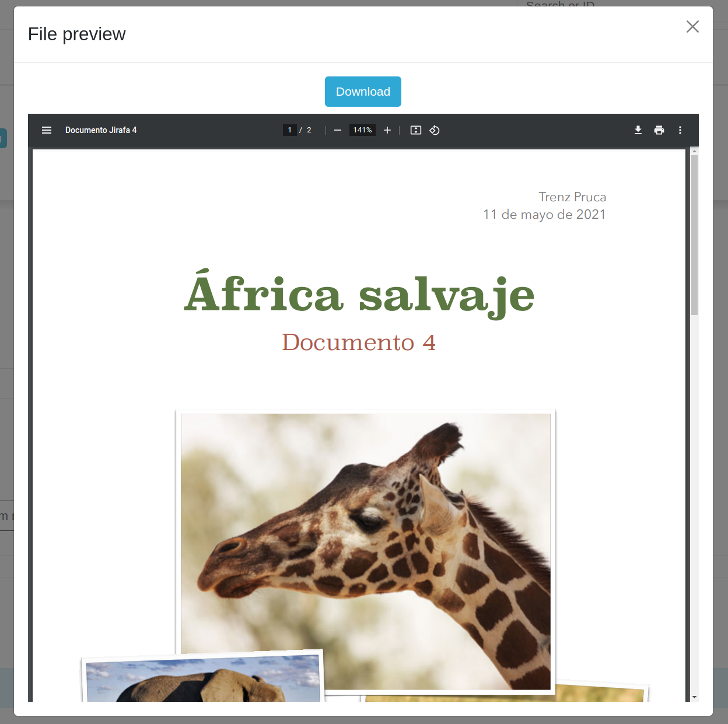Click the África salvaje heading

pyautogui.click(x=359, y=295)
